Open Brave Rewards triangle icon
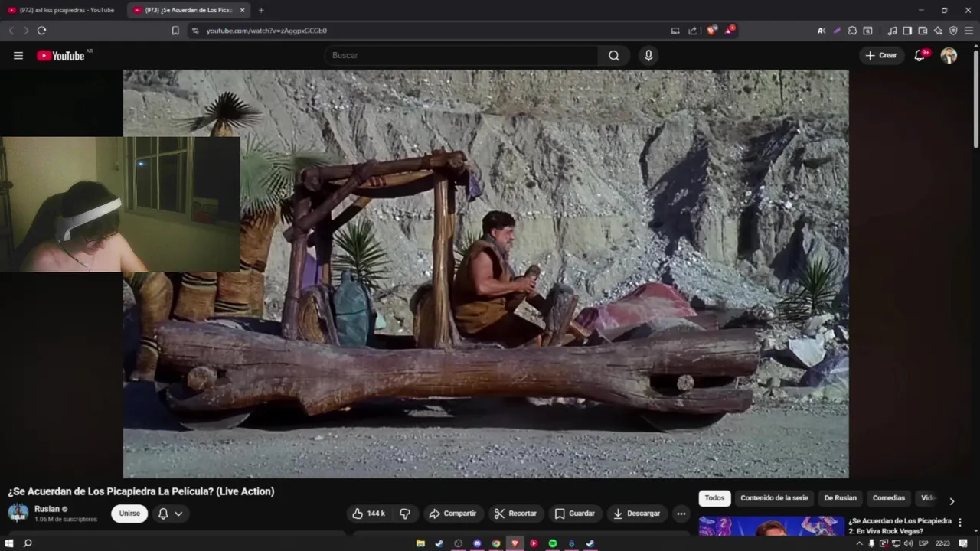Viewport: 980px width, 551px height. 730,31
